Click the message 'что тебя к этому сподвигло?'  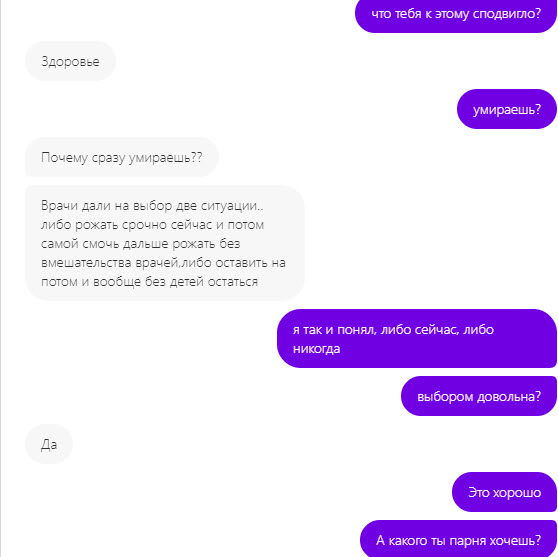pos(456,14)
